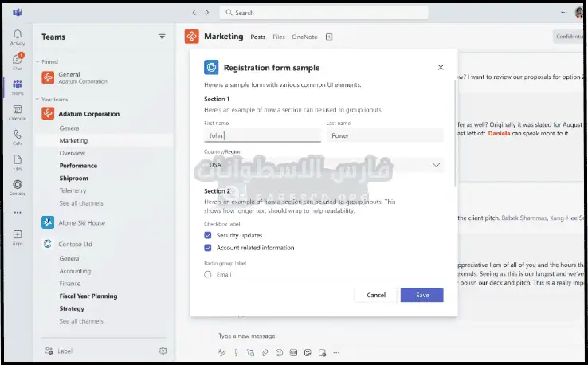Viewport: 588px width, 365px height.
Task: Click the filter icon beside Teams
Action: click(x=163, y=37)
